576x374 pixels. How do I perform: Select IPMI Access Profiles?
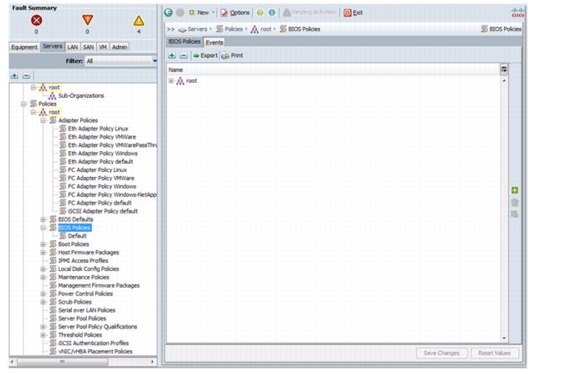(83, 260)
